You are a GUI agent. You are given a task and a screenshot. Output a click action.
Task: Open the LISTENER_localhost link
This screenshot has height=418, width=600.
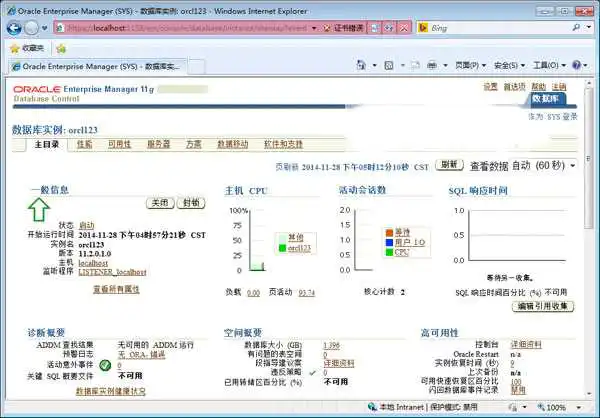(x=112, y=272)
